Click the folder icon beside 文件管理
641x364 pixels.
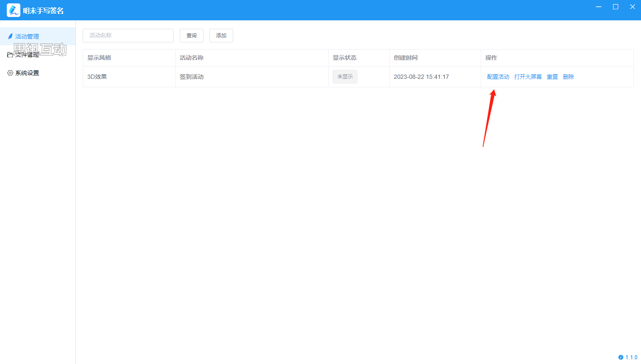pos(10,55)
